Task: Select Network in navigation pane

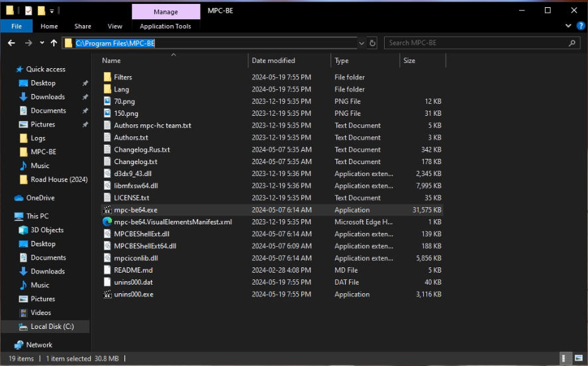Action: pyautogui.click(x=39, y=345)
